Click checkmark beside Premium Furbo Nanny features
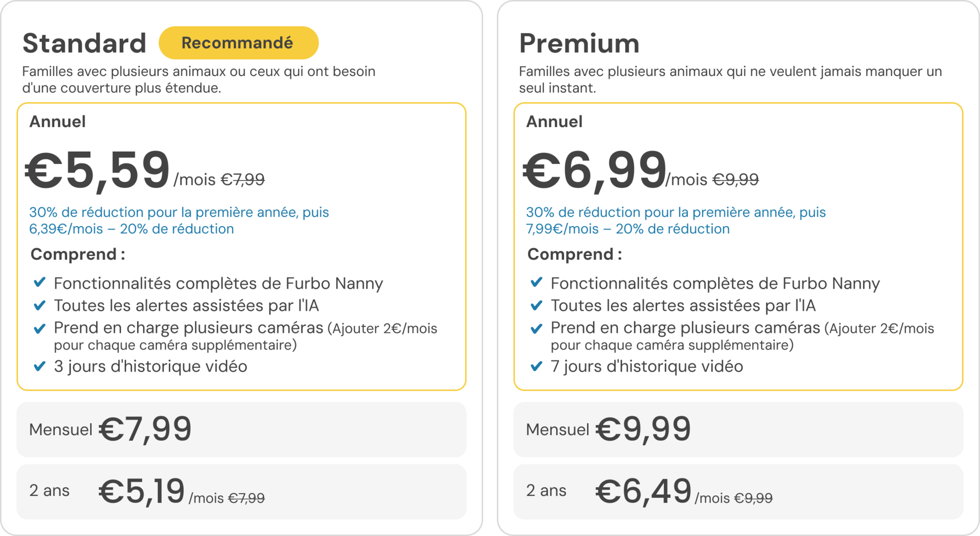The height and width of the screenshot is (536, 980). (537, 282)
